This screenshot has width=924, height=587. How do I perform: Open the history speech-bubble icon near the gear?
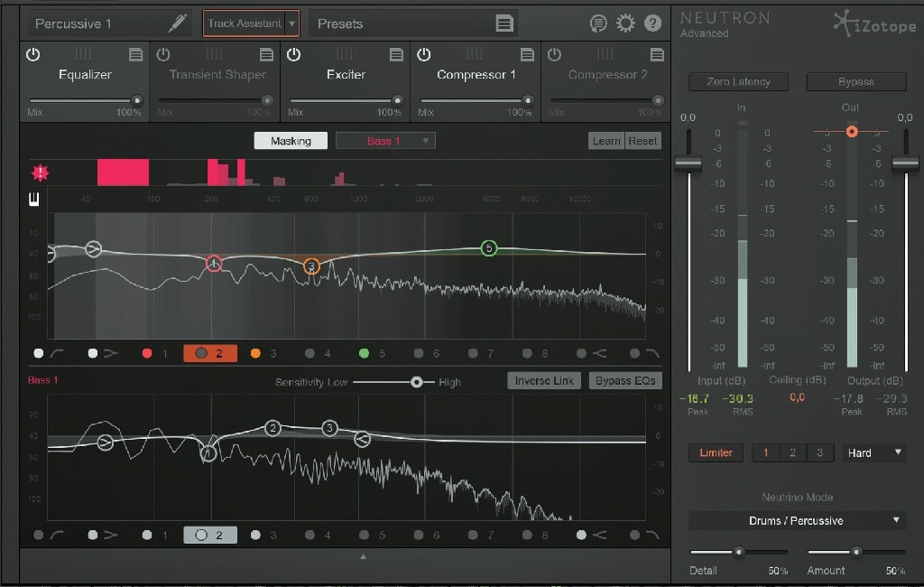coord(598,23)
